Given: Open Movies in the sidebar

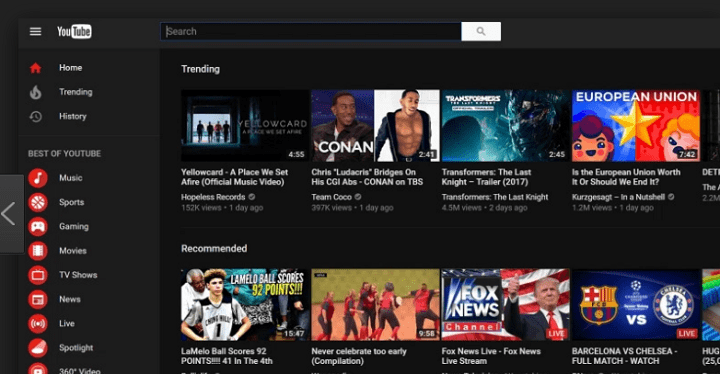Looking at the screenshot, I should (73, 251).
